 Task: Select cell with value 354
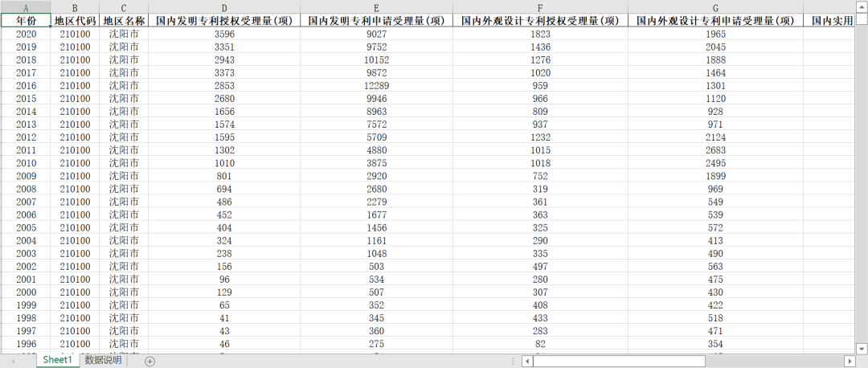click(x=716, y=344)
